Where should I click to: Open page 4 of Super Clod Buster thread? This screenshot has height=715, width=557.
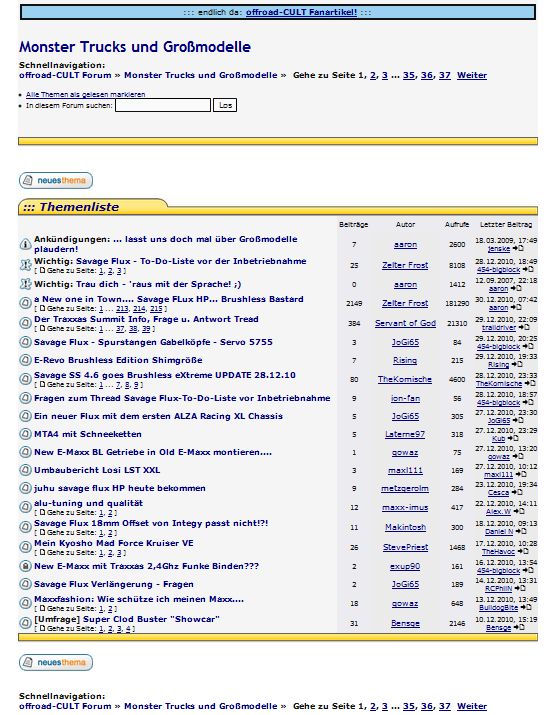tap(128, 628)
